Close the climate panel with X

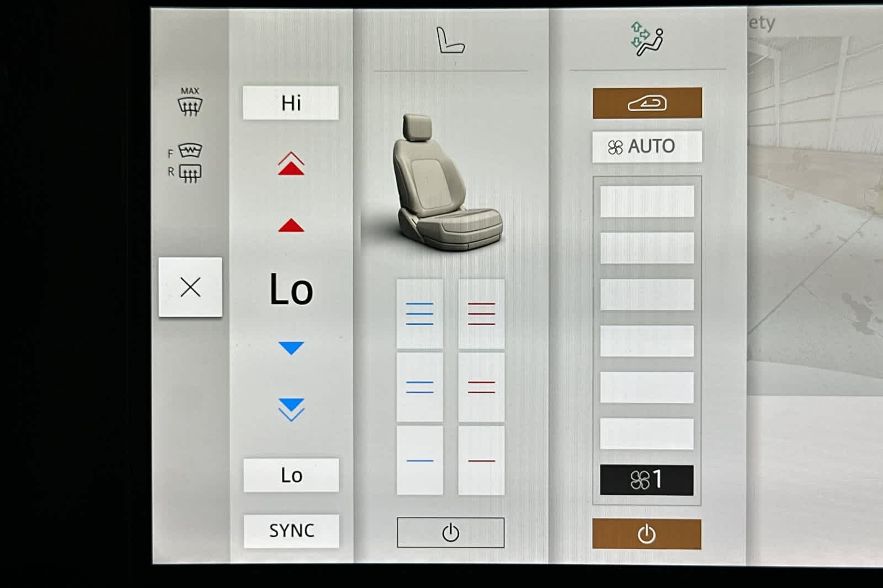click(190, 287)
